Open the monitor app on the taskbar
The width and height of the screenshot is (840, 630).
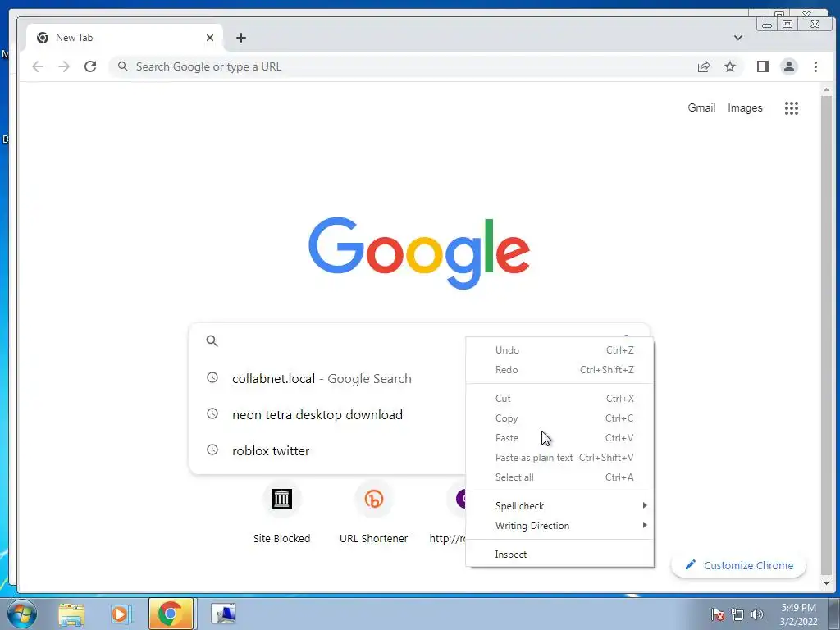pyautogui.click(x=223, y=614)
